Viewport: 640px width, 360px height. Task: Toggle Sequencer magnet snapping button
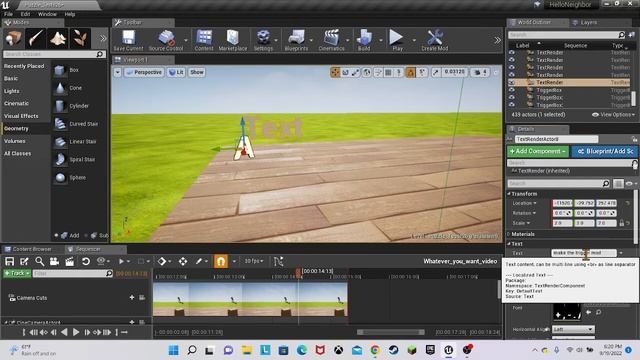click(221, 261)
